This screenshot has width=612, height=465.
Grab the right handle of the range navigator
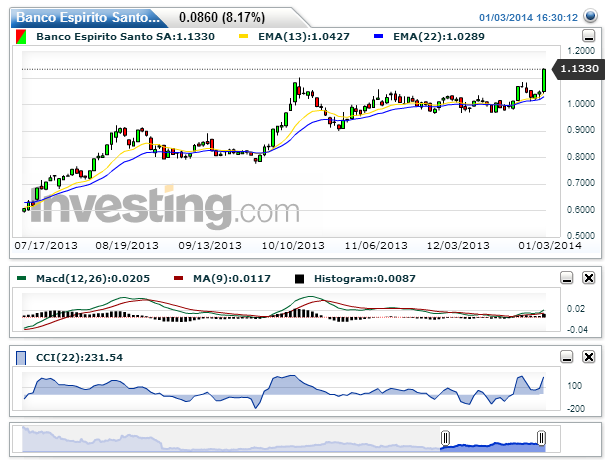[x=541, y=438]
